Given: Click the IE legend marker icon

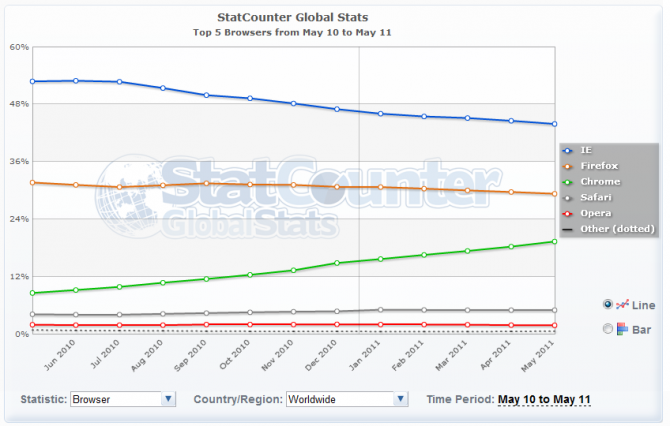Looking at the screenshot, I should point(569,150).
